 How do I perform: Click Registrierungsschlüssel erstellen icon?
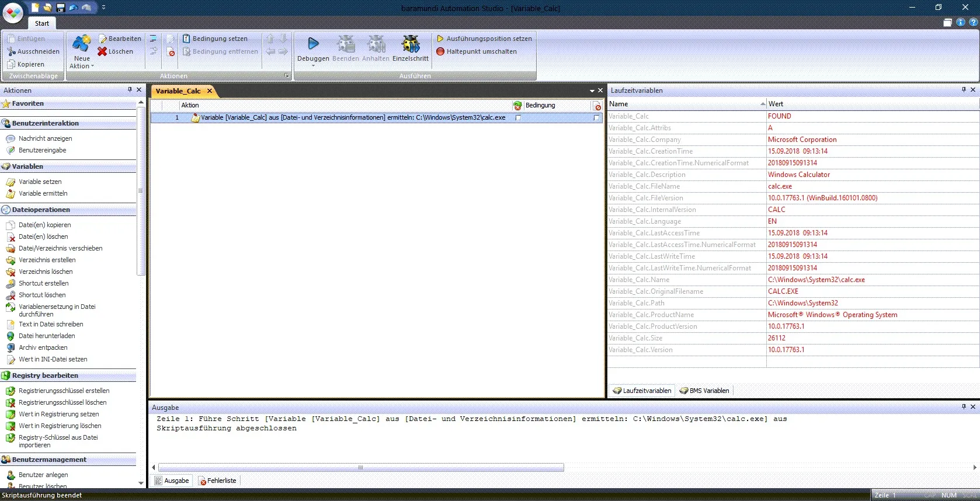coord(11,391)
